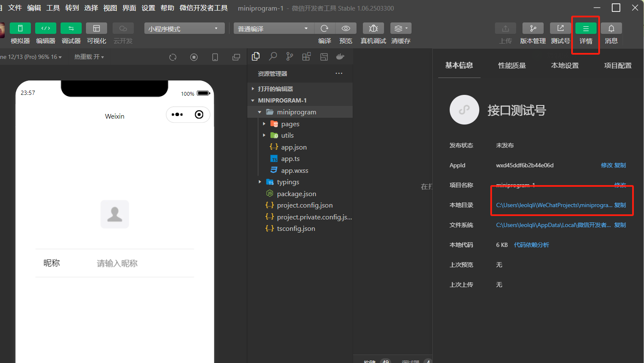Click the avatar placeholder in simulator
Screen dimensions: 644x363
[115, 214]
